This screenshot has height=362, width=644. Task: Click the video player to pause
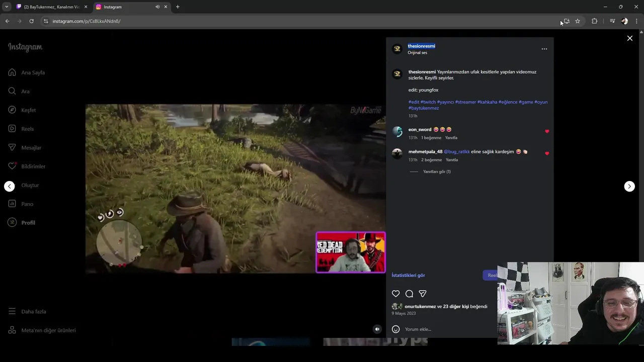click(x=235, y=189)
